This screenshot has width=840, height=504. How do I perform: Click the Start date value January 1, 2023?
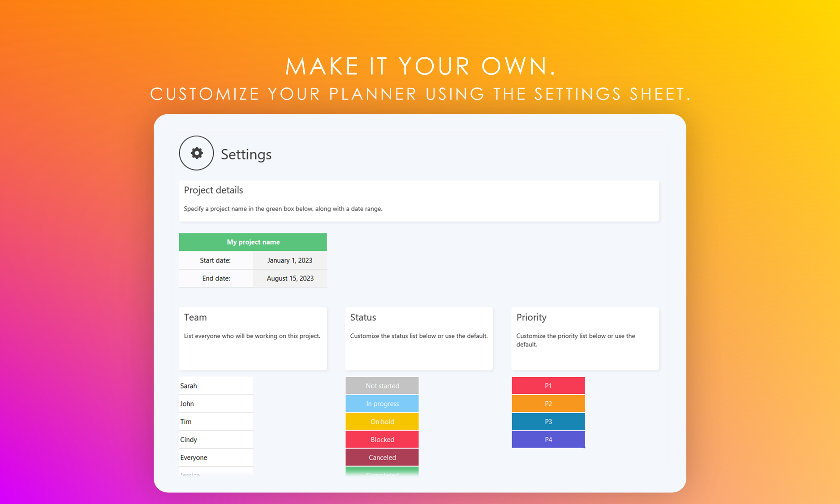coord(290,260)
